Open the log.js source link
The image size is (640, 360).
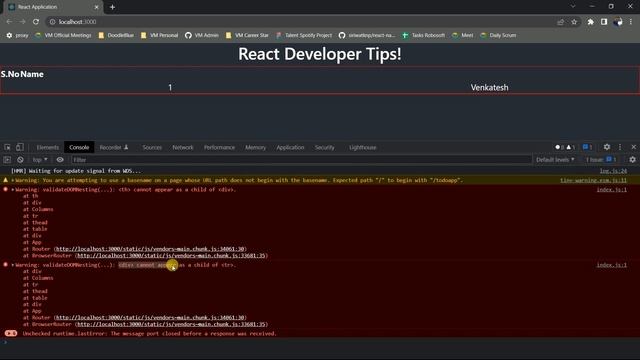pyautogui.click(x=613, y=171)
